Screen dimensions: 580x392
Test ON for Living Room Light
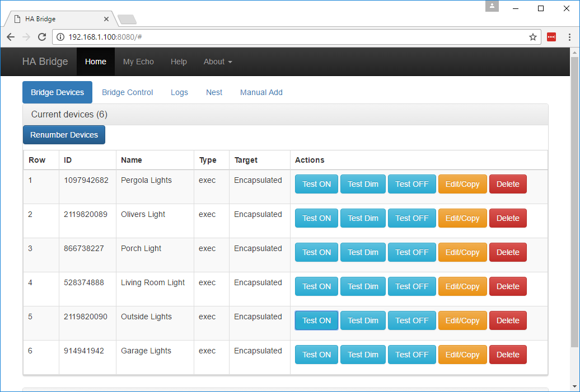click(316, 286)
